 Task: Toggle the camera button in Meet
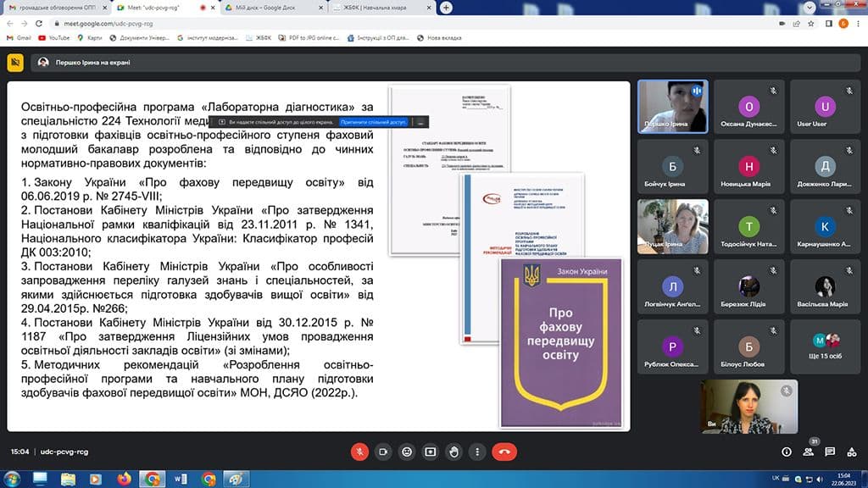pyautogui.click(x=383, y=452)
